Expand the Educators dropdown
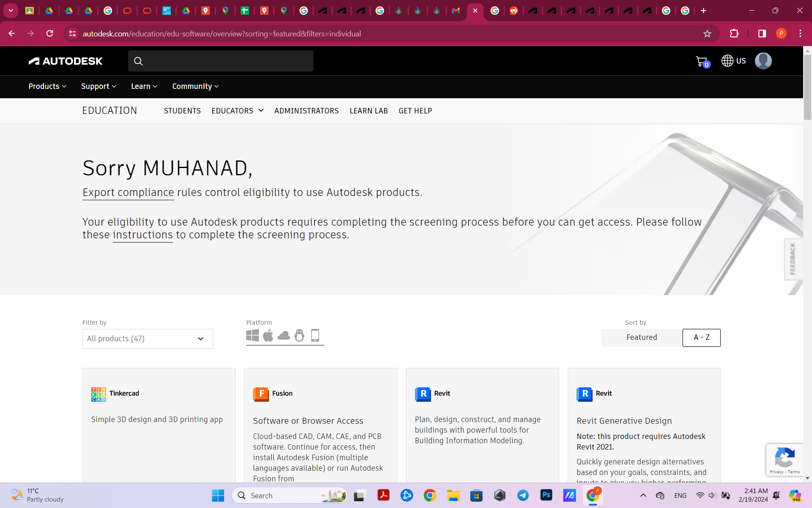812x508 pixels. click(x=237, y=111)
